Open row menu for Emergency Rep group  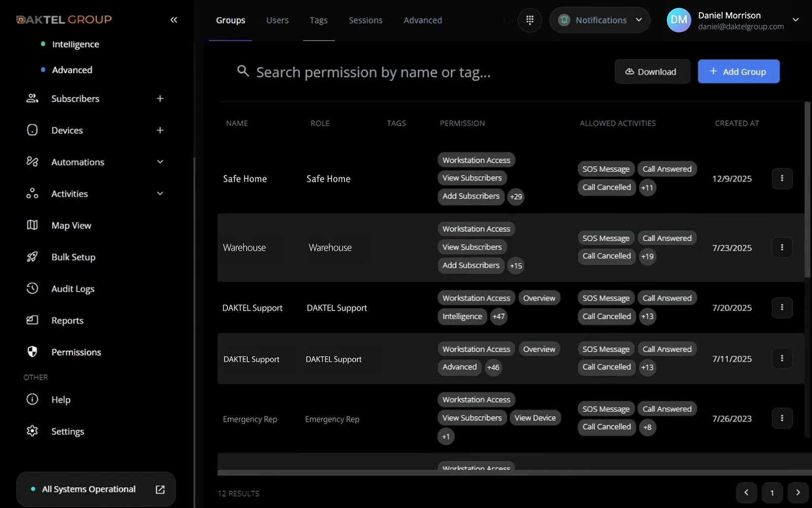(x=782, y=418)
